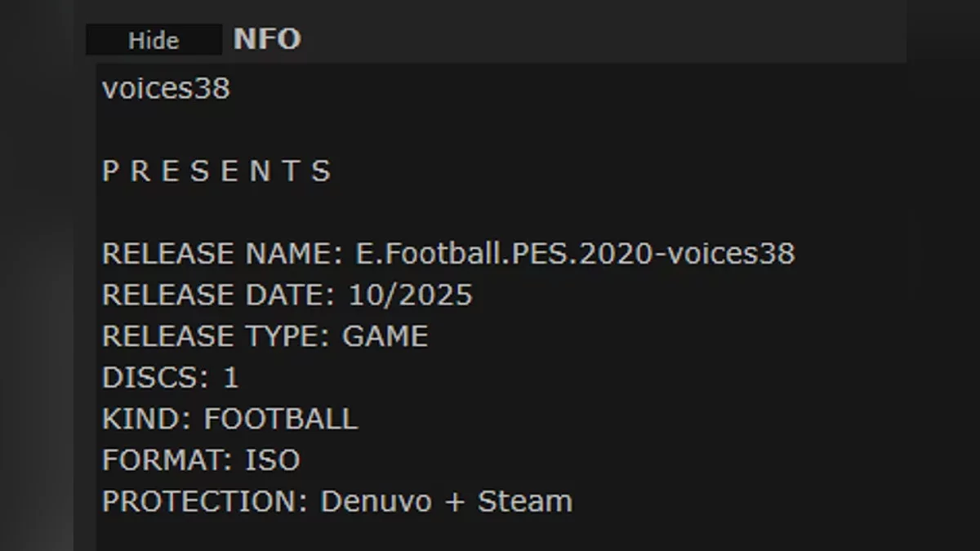Viewport: 980px width, 551px height.
Task: Click the 10/2025 date value
Action: coord(410,295)
